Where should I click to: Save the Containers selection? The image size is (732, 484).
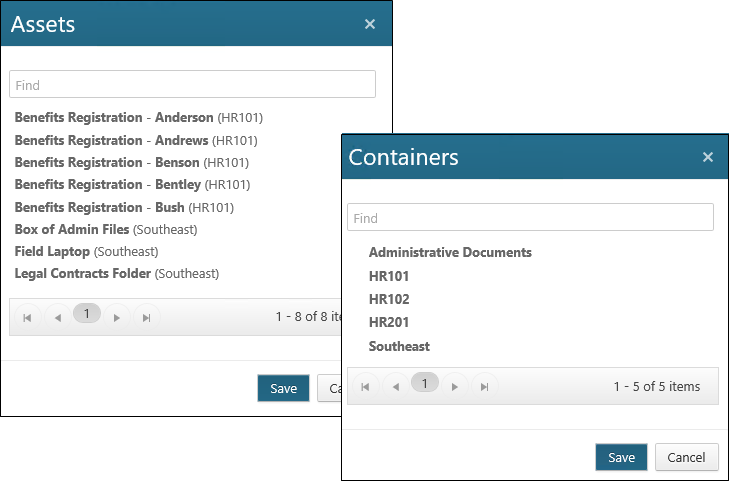[x=621, y=457]
